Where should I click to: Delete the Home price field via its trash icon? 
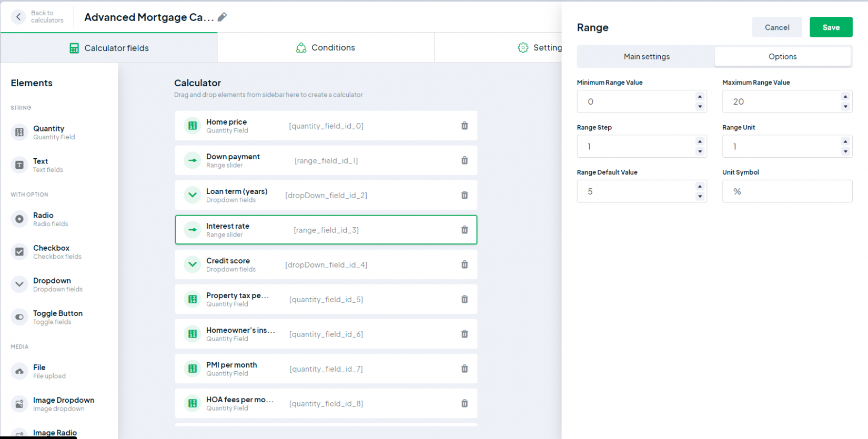[x=465, y=126]
